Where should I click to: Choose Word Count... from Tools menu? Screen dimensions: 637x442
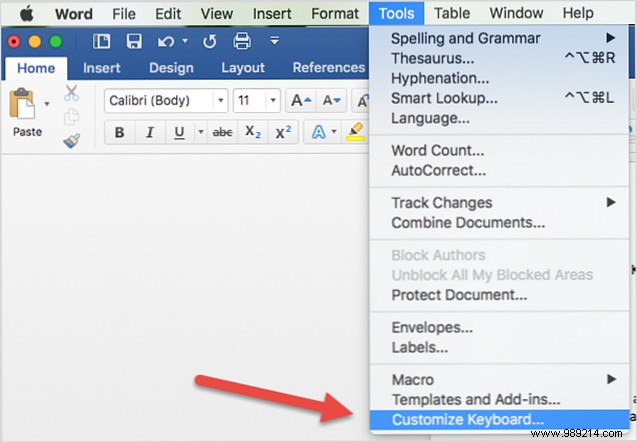click(x=500, y=150)
